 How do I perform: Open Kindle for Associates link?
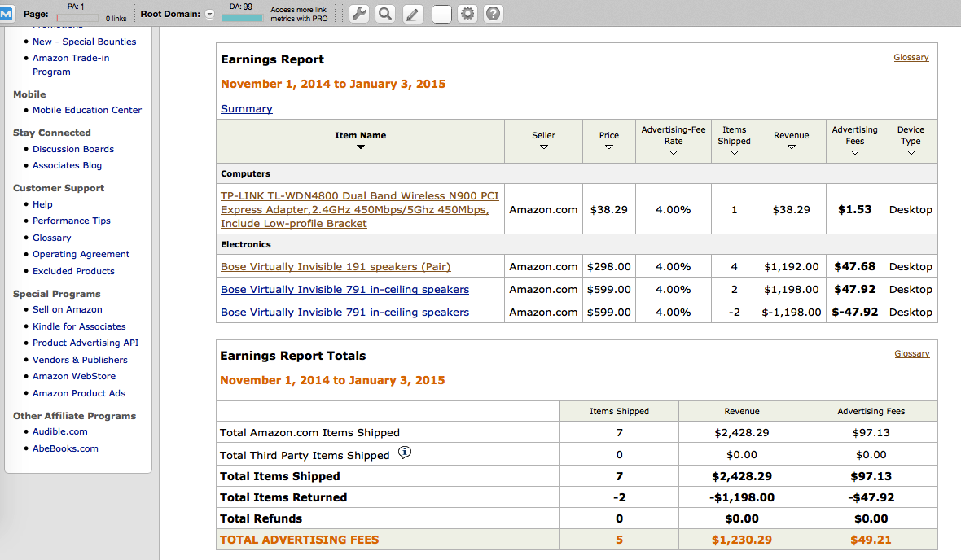tap(79, 326)
